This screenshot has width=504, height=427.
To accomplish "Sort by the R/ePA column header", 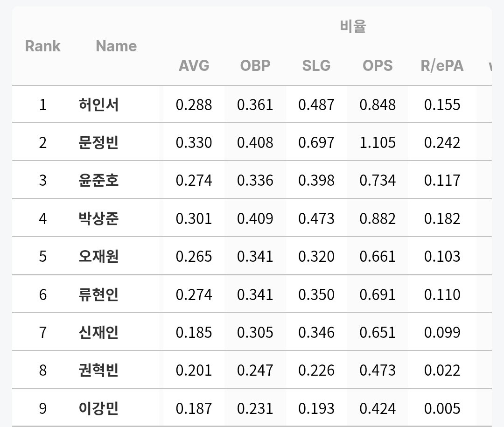I will (x=442, y=66).
